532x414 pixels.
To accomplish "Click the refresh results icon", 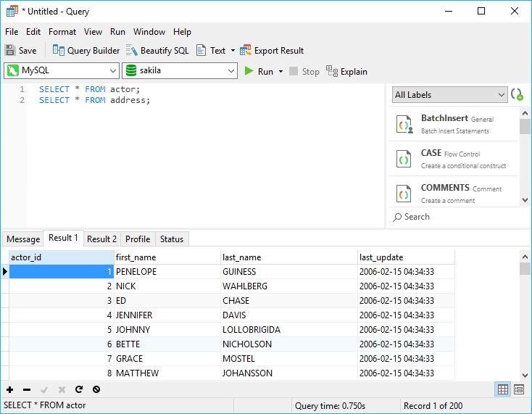I will pyautogui.click(x=79, y=389).
